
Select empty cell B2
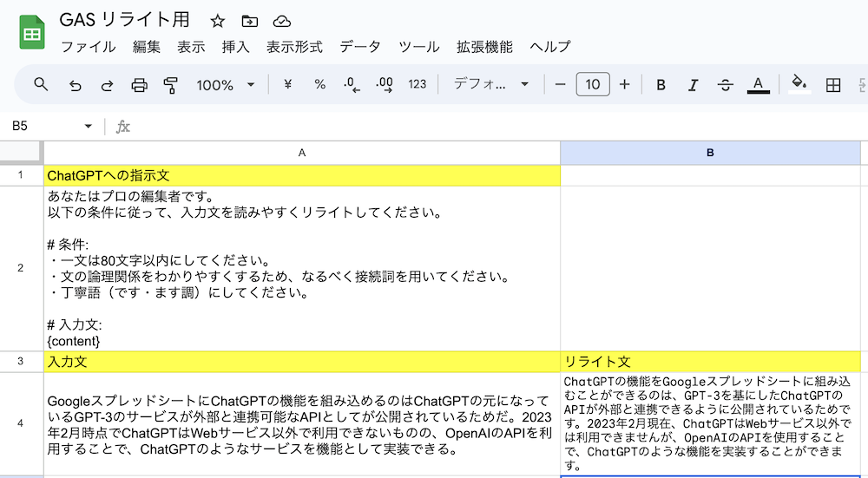(710, 268)
